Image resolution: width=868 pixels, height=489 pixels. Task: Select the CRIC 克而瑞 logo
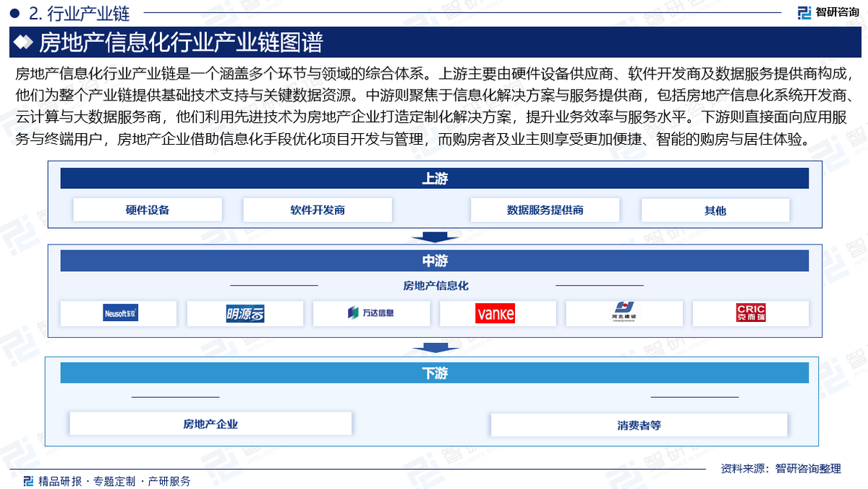(x=750, y=313)
